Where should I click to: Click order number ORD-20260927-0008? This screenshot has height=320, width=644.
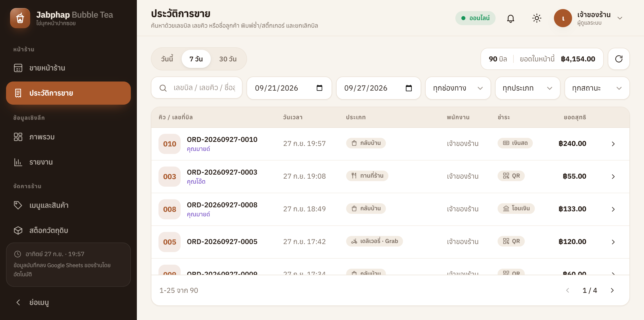(x=222, y=205)
